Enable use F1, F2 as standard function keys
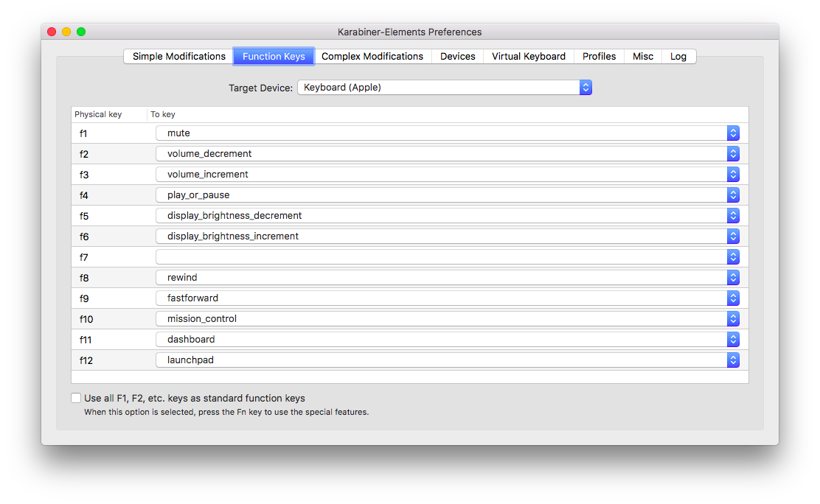Screen dimensions: 820x504 [77, 398]
